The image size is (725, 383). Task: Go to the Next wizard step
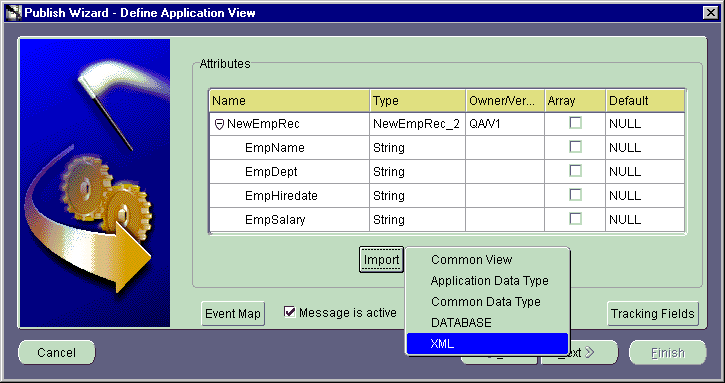tap(594, 352)
